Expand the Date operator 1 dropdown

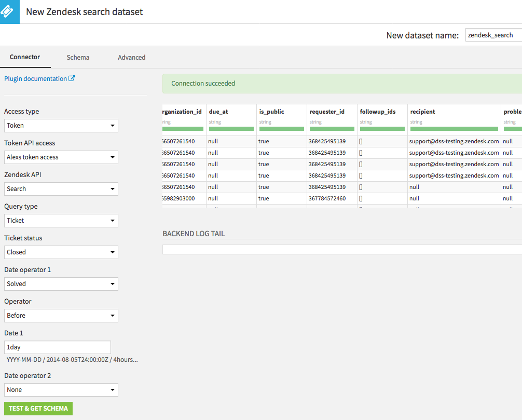point(61,283)
